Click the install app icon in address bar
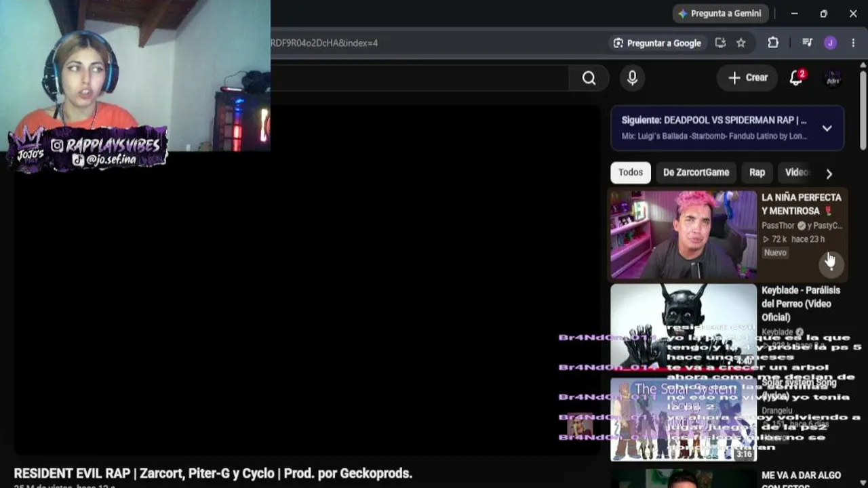Image resolution: width=868 pixels, height=488 pixels. tap(720, 43)
